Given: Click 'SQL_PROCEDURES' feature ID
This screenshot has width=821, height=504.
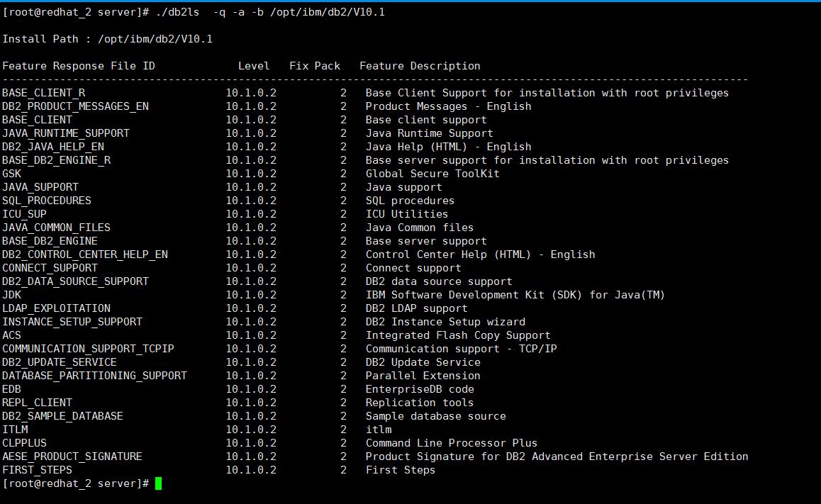Looking at the screenshot, I should coord(47,201).
